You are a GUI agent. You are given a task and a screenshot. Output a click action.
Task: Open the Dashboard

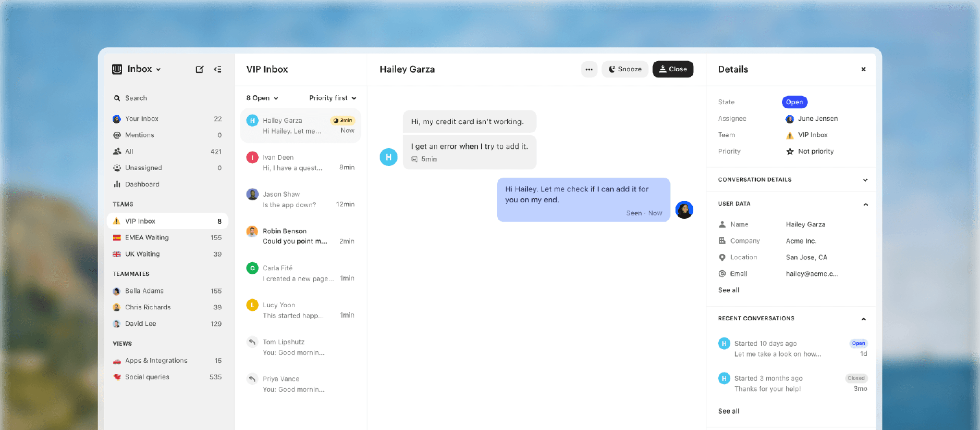(x=142, y=184)
